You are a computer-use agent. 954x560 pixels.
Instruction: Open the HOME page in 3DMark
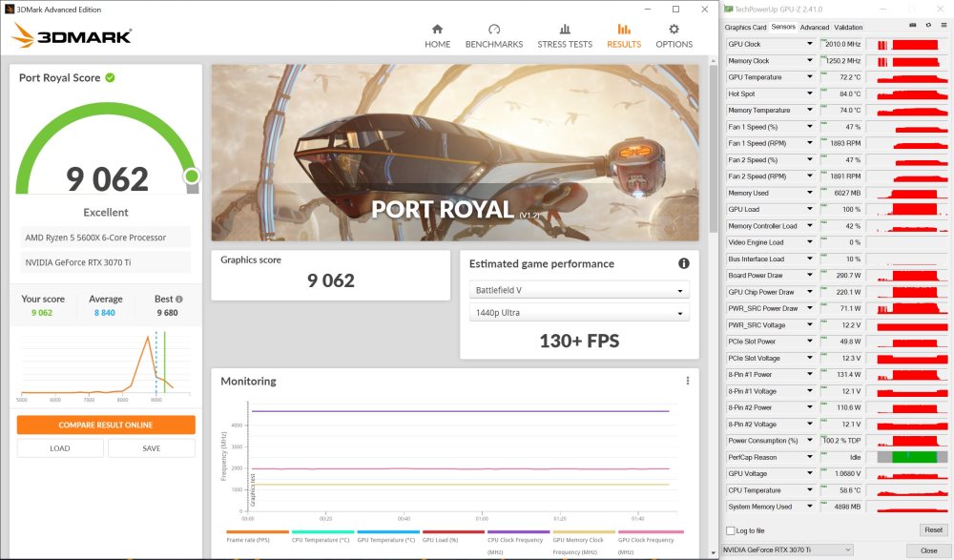point(437,35)
